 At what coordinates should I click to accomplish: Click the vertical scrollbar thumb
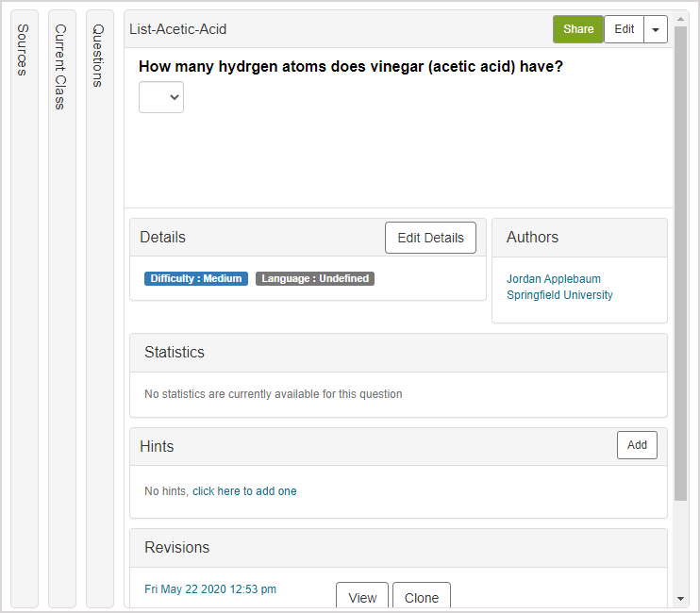680,264
